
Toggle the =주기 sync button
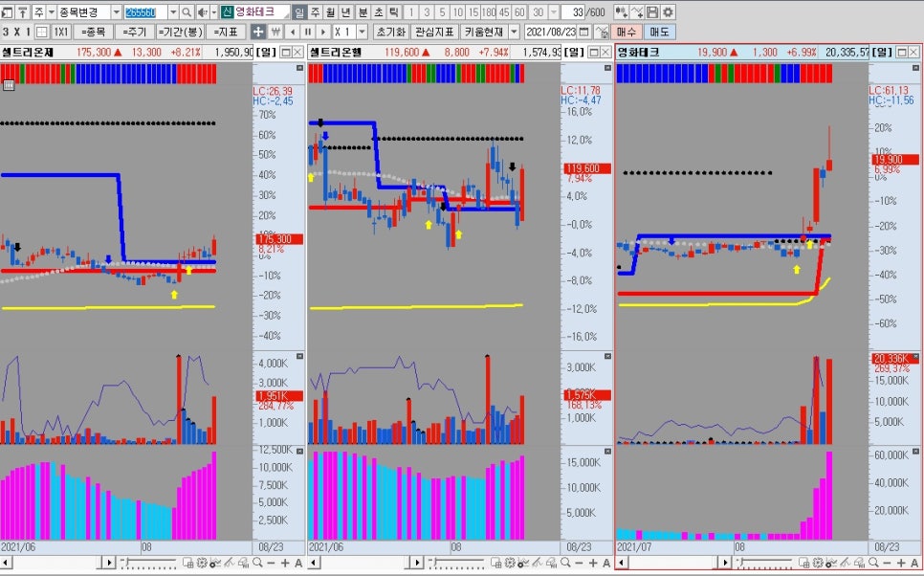[134, 32]
